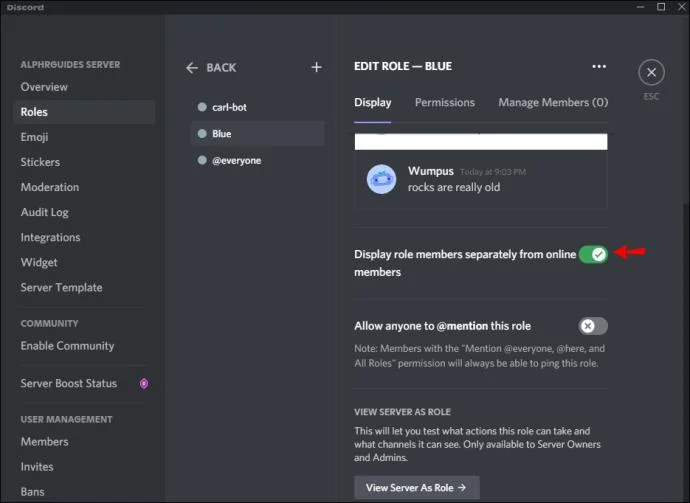
Task: Click the VIEW SERVER AS ROLE heading
Action: (x=402, y=412)
